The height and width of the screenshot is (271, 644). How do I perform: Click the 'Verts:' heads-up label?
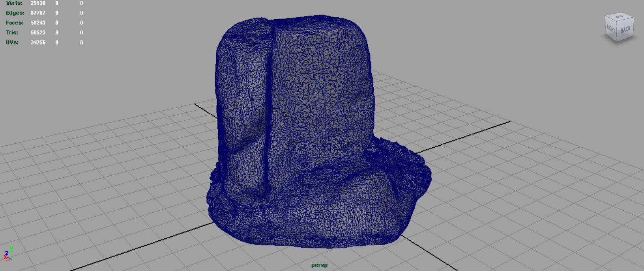coord(14,3)
